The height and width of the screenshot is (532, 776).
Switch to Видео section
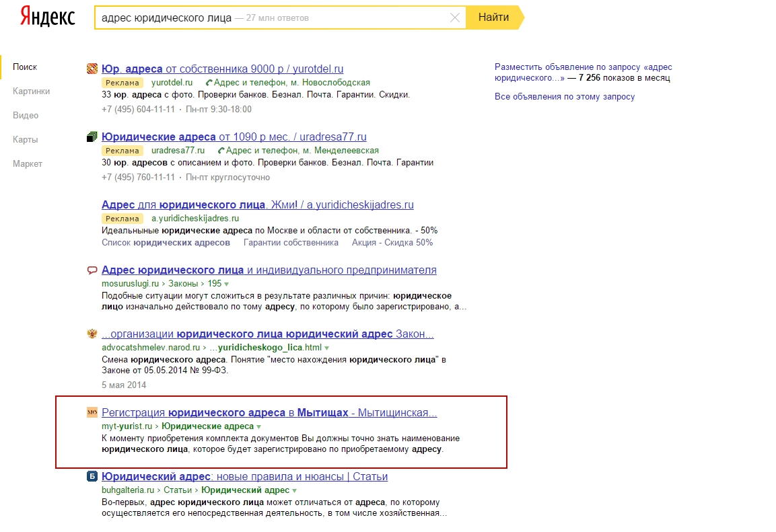click(26, 115)
